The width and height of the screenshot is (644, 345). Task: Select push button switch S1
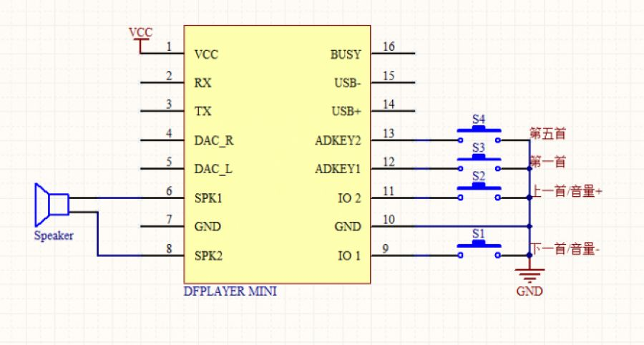tap(479, 249)
